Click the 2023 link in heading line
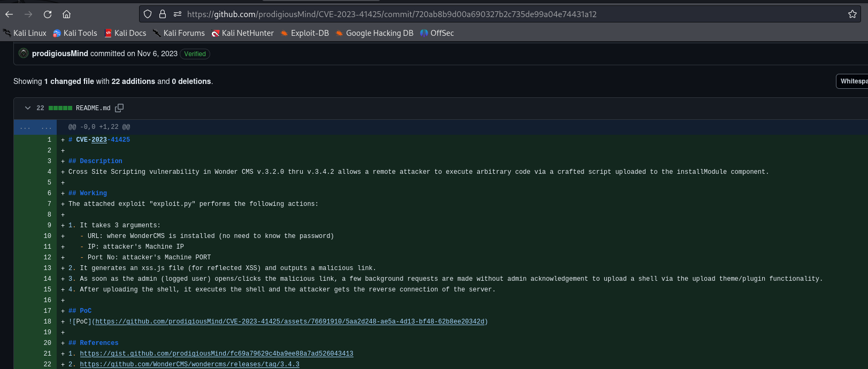The image size is (868, 369). tap(99, 140)
